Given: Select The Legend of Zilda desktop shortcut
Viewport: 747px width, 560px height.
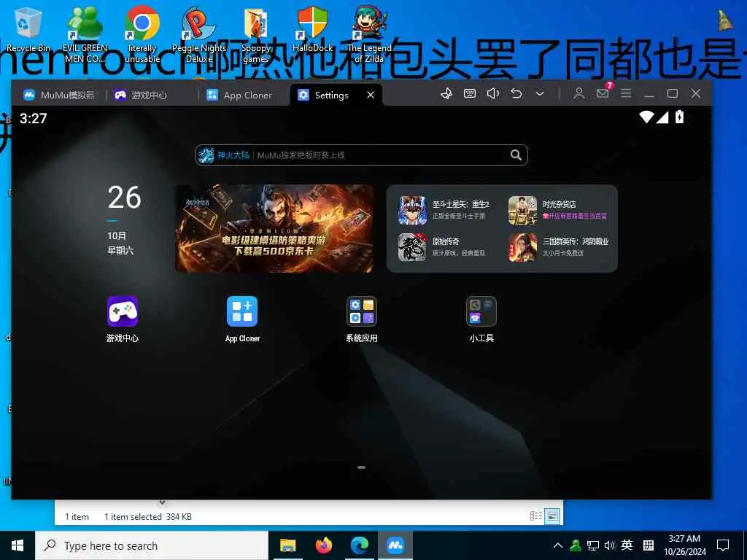Looking at the screenshot, I should [369, 34].
